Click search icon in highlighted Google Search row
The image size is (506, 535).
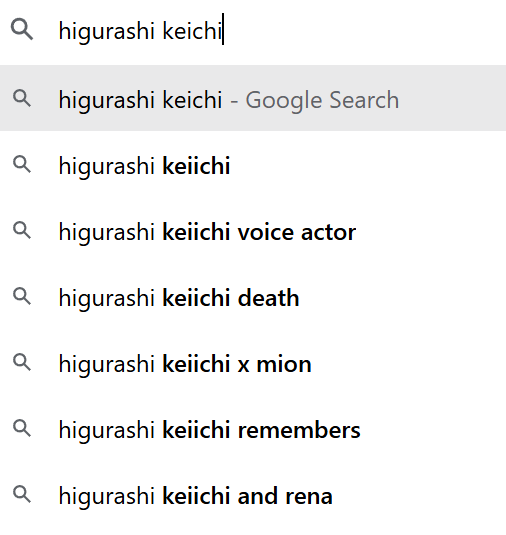(x=22, y=98)
